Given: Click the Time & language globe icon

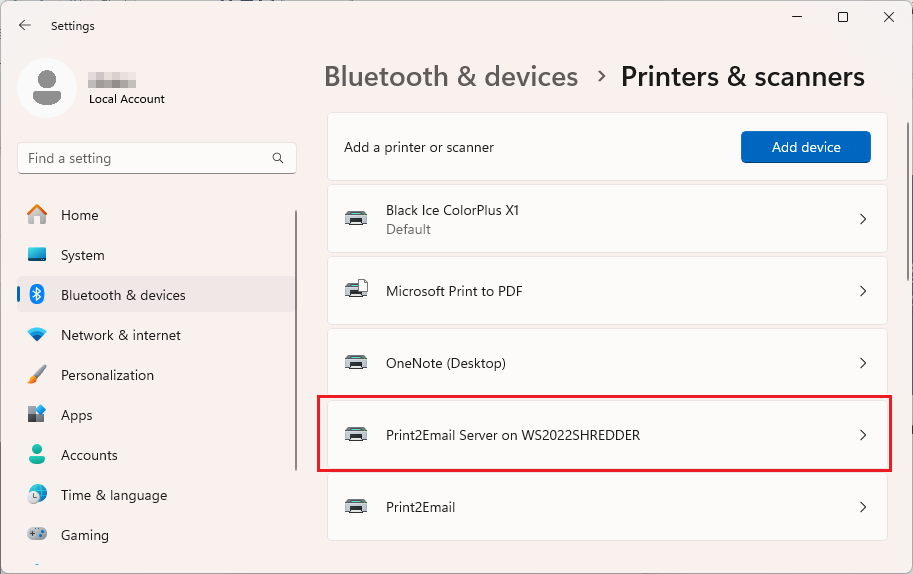Looking at the screenshot, I should tap(37, 495).
